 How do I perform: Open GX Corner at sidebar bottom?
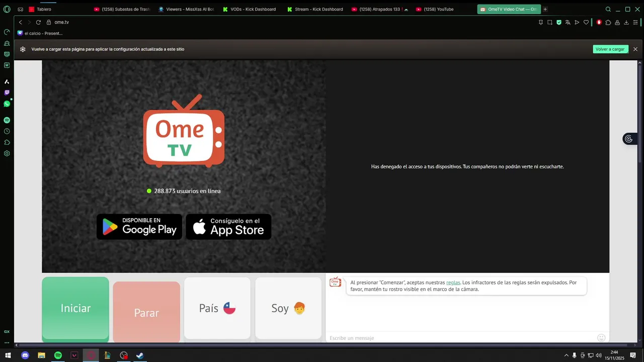pos(7,332)
